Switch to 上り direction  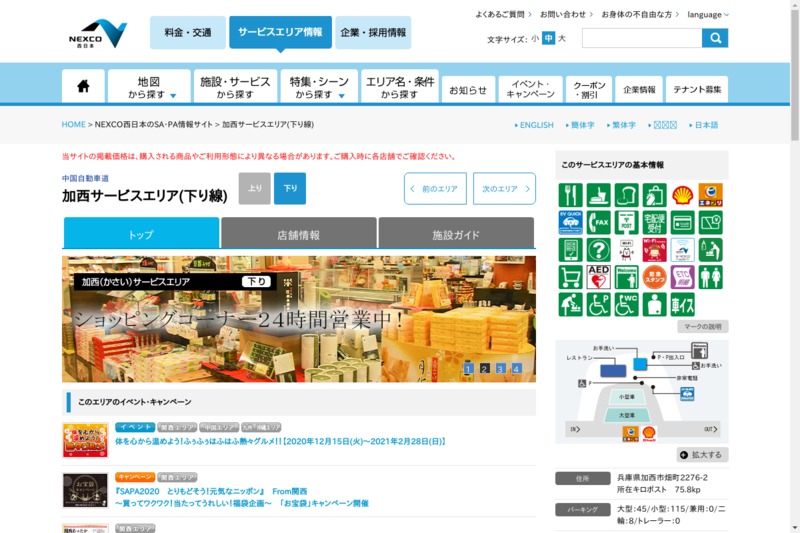(254, 188)
